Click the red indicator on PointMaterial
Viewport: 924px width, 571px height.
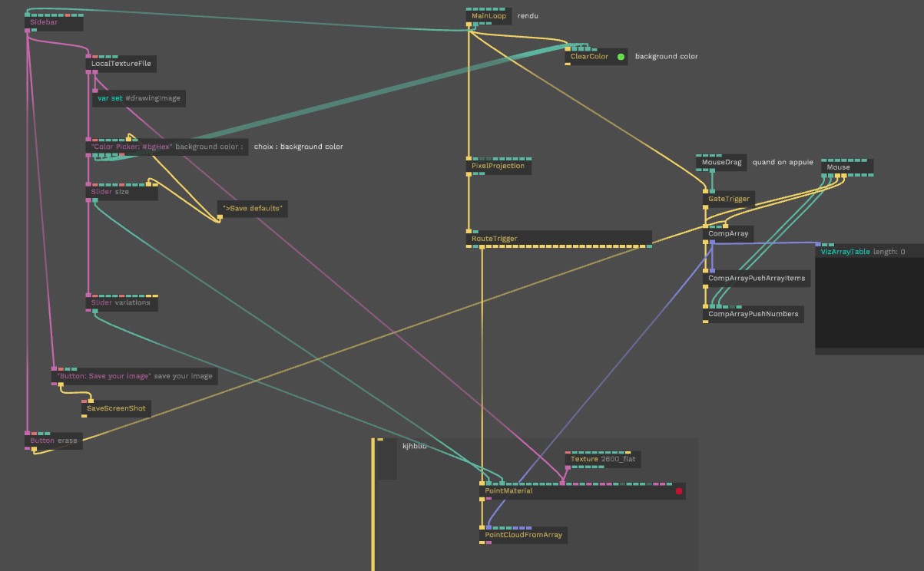tap(679, 491)
